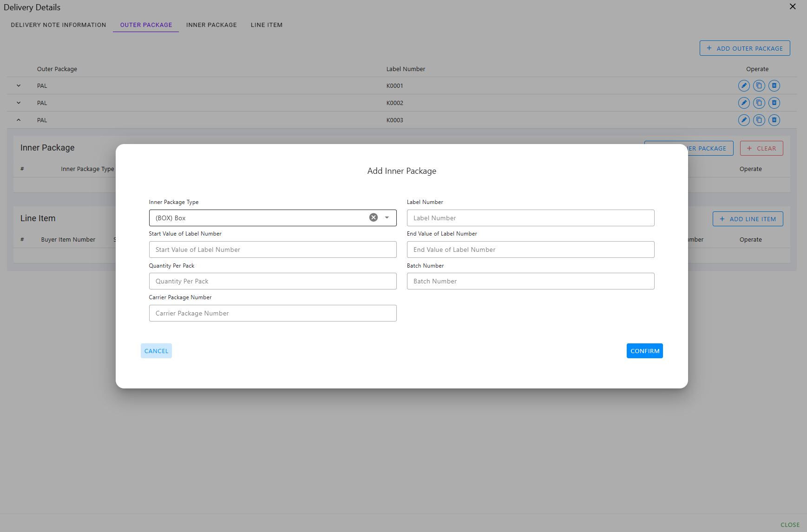Cancel the Add Inner Package dialog
Viewport: 807px width, 532px height.
[x=156, y=351]
